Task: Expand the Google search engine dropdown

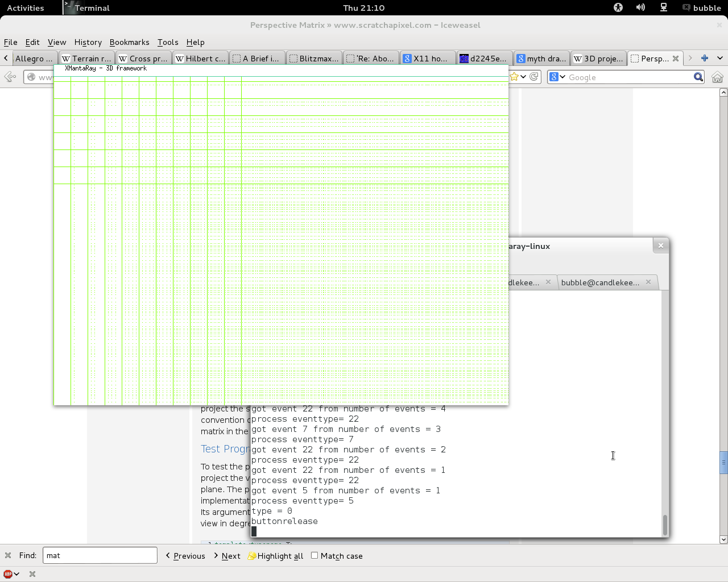Action: [557, 77]
